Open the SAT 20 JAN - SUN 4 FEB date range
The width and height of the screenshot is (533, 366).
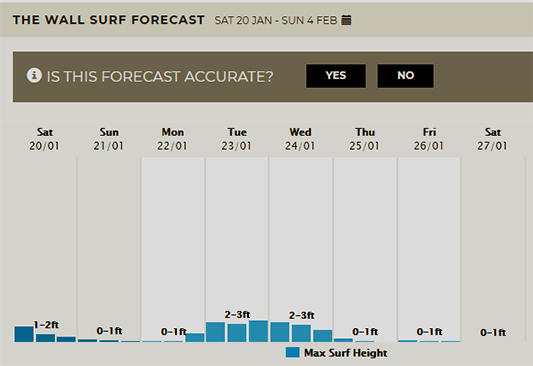coord(276,20)
